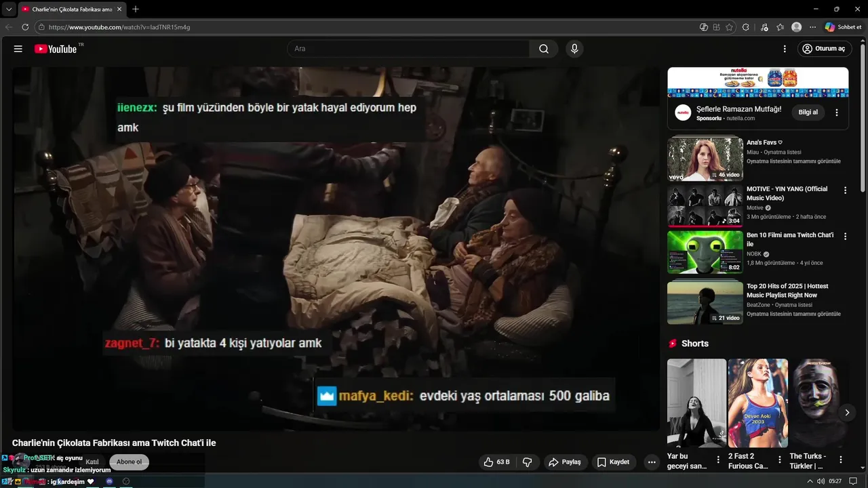View full Ana's Favs playlist link
Viewport: 868px width, 488px height.
coord(793,161)
